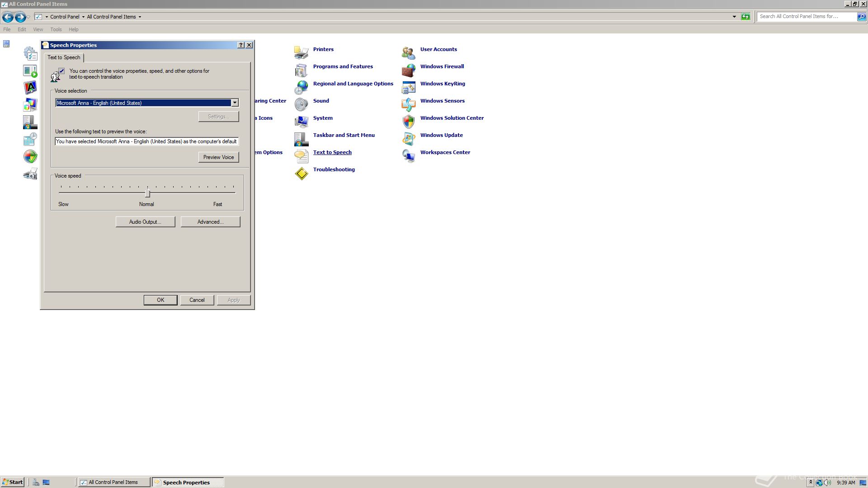This screenshot has width=868, height=488.
Task: Open the Troubleshooting yellow diamond icon
Action: 301,173
